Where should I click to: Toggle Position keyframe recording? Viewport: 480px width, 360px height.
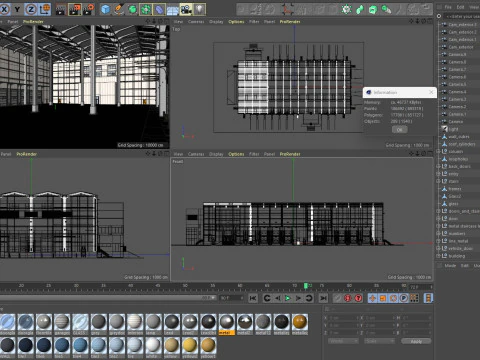pyautogui.click(x=372, y=298)
